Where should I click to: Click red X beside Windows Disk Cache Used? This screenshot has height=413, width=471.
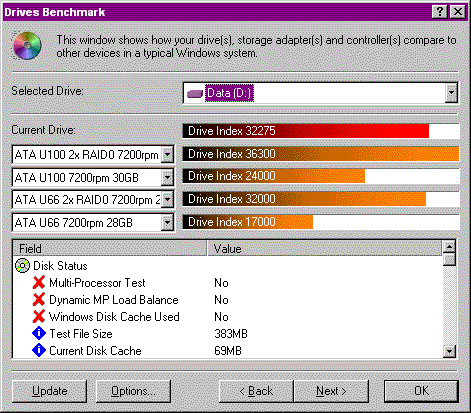point(39,316)
